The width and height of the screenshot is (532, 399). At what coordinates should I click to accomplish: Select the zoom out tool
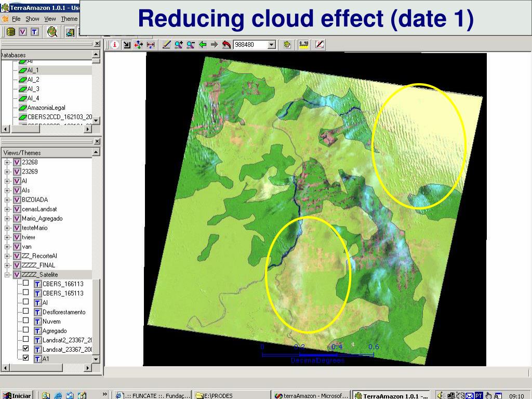pyautogui.click(x=191, y=45)
